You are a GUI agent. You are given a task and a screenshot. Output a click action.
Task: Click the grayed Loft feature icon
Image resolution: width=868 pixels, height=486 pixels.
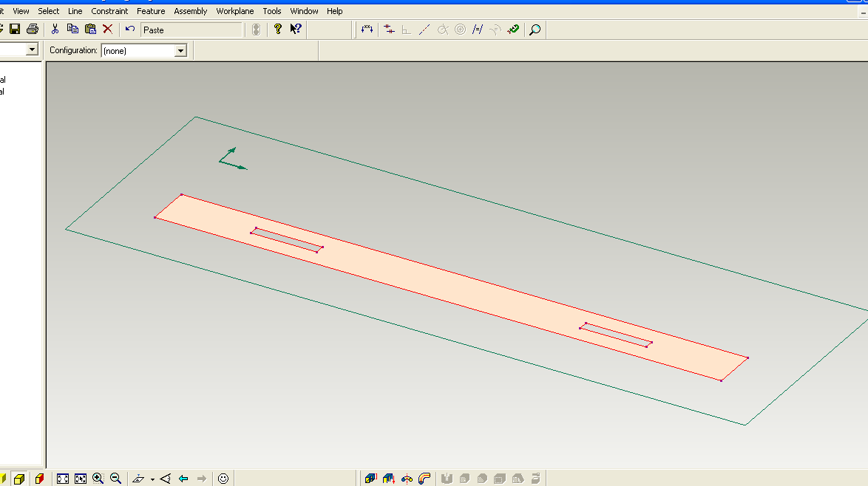[x=447, y=479]
